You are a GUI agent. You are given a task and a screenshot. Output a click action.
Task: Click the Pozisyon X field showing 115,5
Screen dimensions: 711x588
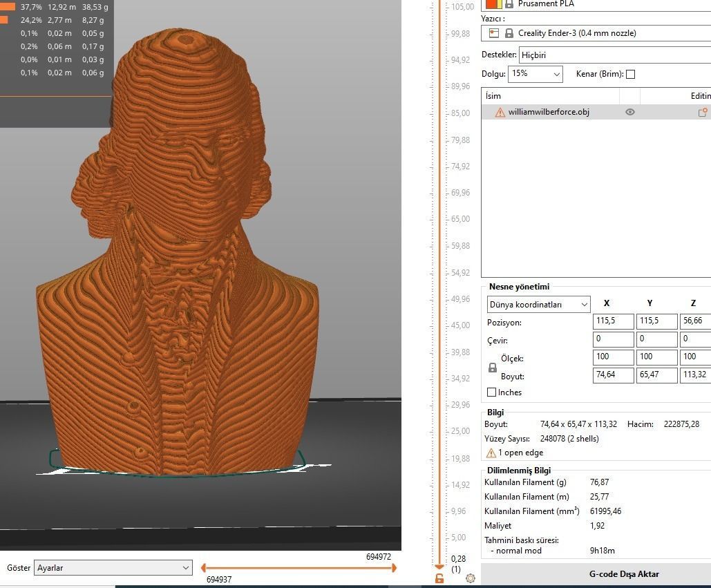point(613,321)
